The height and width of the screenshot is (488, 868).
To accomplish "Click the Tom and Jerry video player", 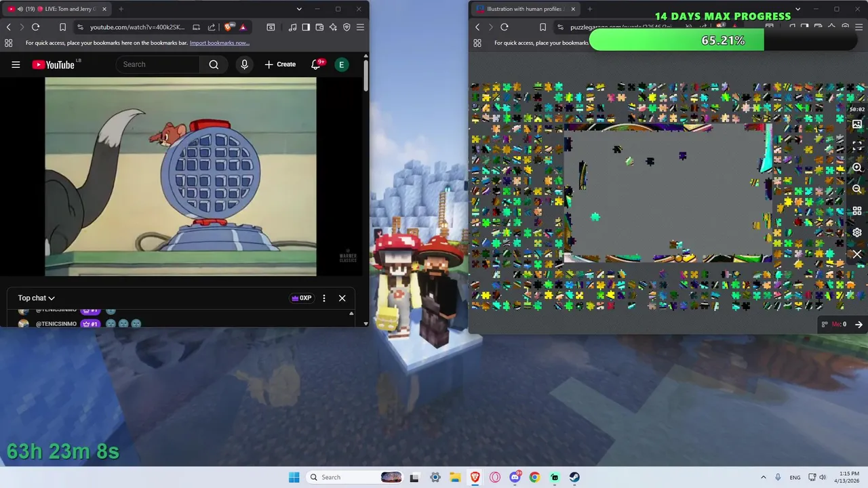I will 180,176.
